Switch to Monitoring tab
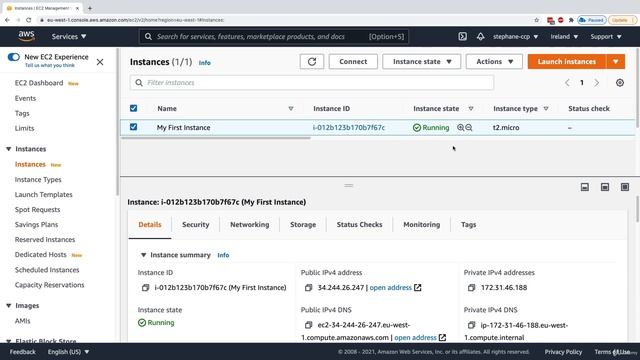640x360 pixels. [422, 224]
